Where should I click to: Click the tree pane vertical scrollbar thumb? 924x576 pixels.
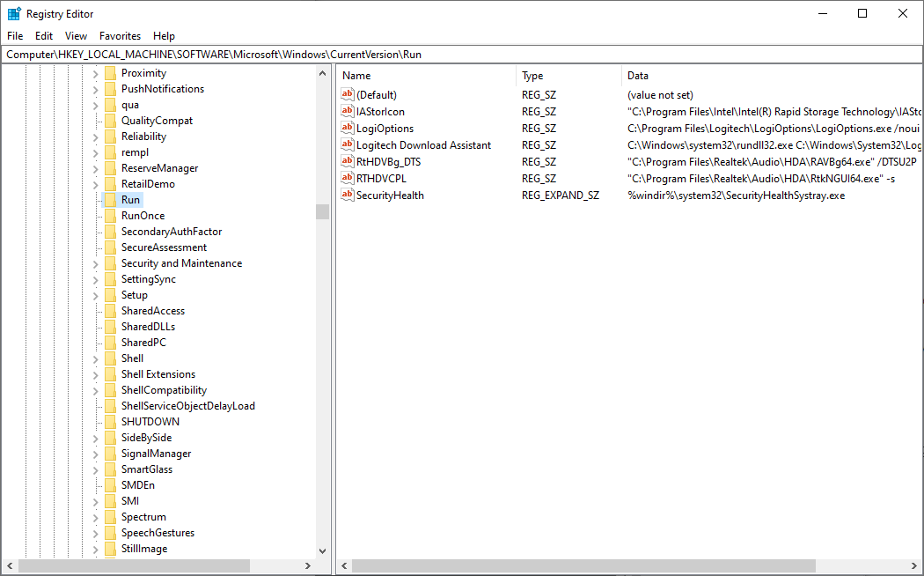pyautogui.click(x=322, y=211)
